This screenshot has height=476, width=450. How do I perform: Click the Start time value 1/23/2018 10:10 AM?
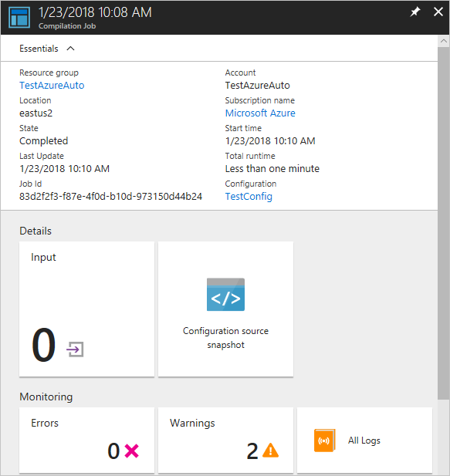point(270,141)
